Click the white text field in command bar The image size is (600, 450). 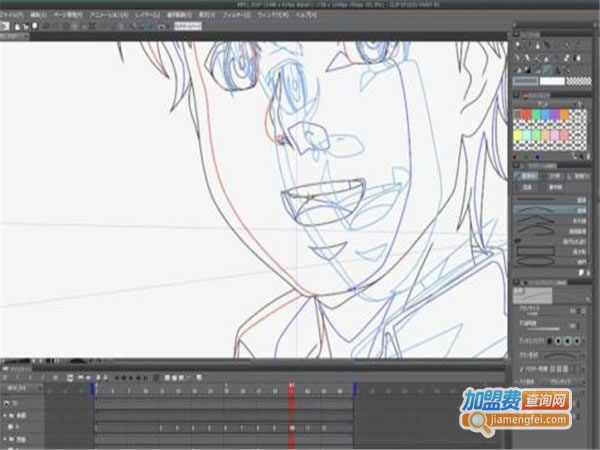(188, 26)
